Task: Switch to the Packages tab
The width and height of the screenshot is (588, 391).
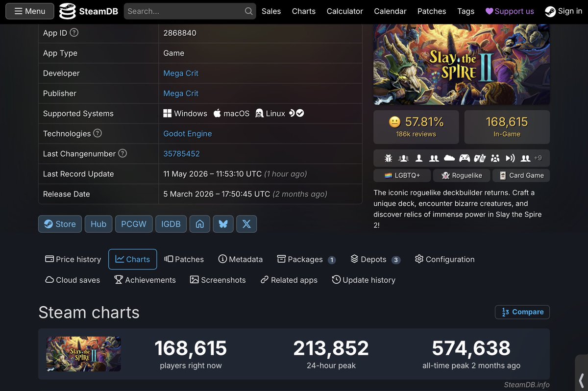Action: [x=306, y=259]
